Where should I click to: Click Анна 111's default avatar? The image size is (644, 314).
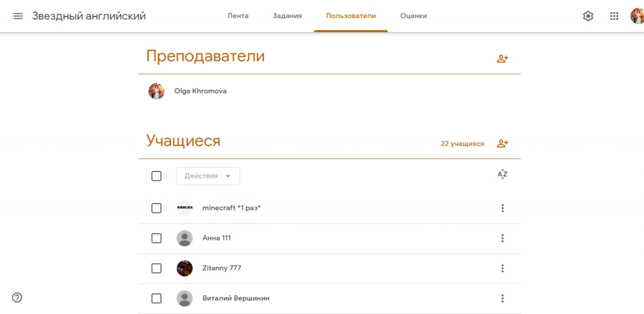click(x=185, y=238)
